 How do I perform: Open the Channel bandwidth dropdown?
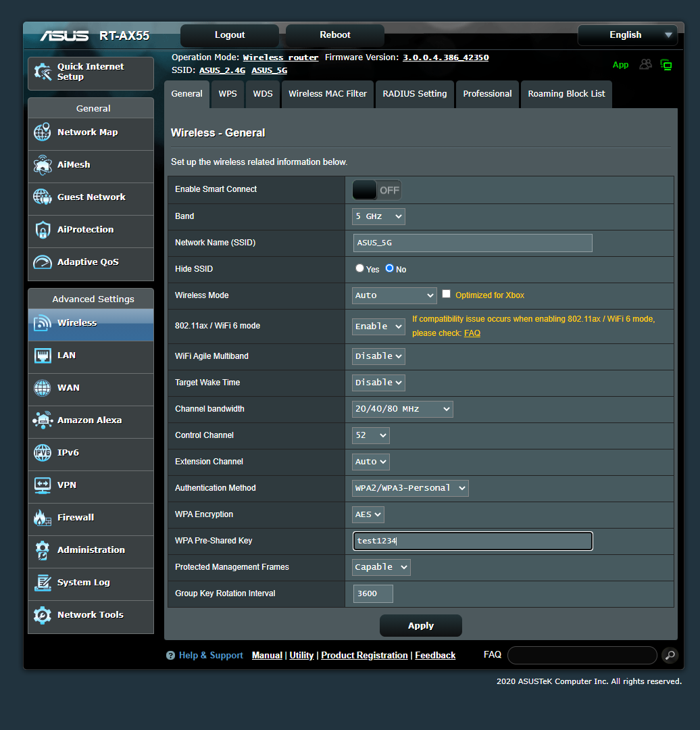point(403,409)
